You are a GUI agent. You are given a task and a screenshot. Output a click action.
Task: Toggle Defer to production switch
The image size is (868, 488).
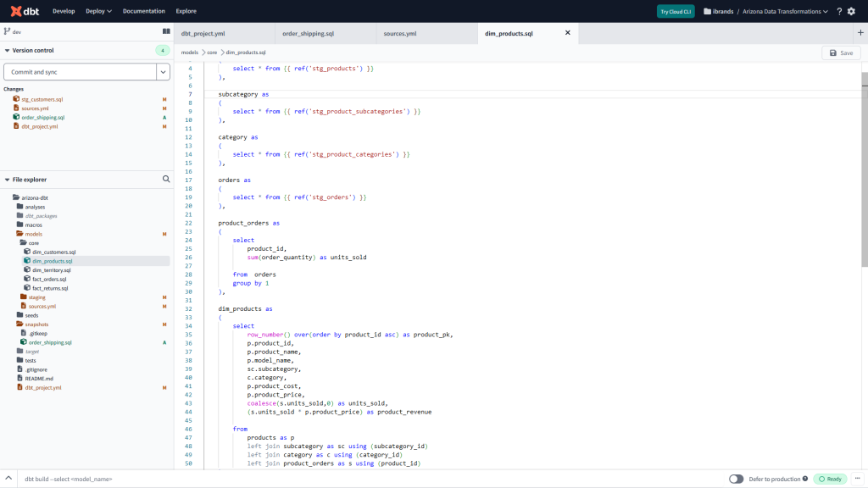736,479
